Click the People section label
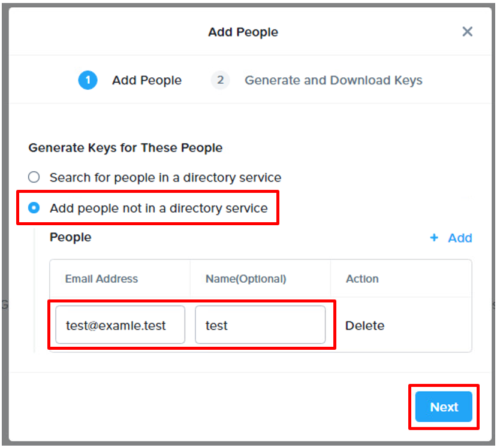 [70, 237]
